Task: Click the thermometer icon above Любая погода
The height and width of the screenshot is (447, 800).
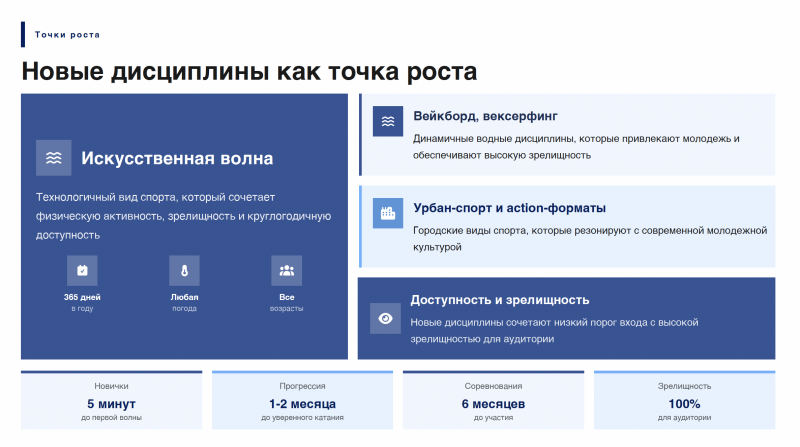Action: click(x=184, y=270)
